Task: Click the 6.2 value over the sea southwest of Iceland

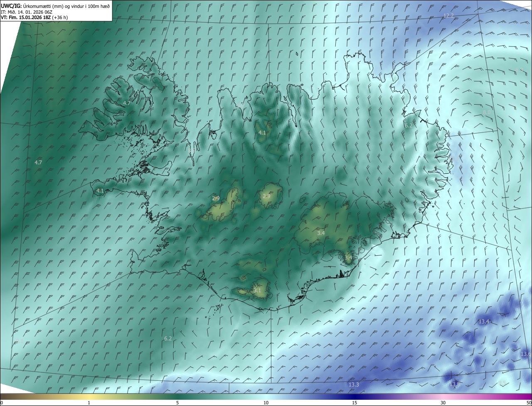Action: click(168, 339)
